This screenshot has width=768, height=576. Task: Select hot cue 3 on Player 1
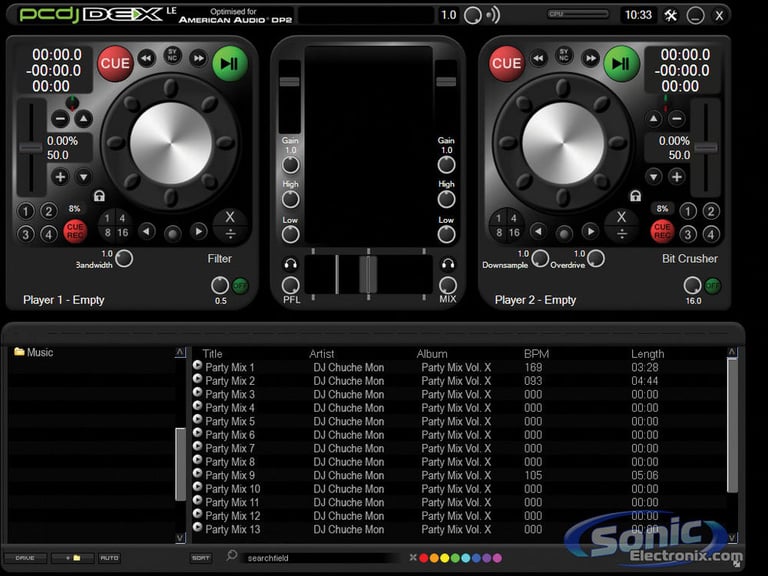(25, 234)
